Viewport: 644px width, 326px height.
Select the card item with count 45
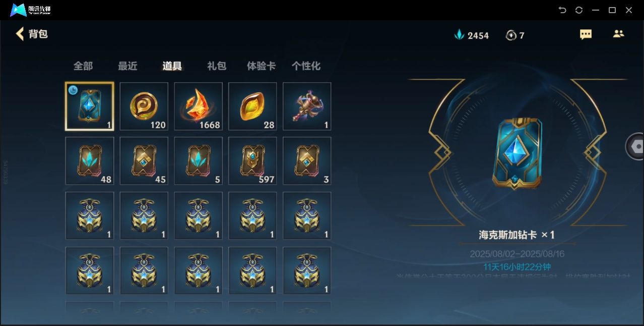tap(144, 161)
